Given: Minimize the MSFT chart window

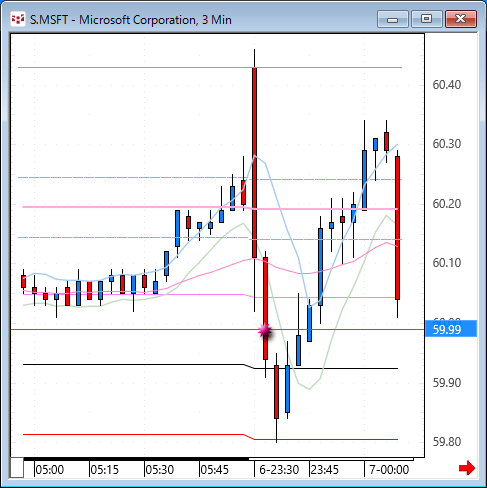Looking at the screenshot, I should [393, 19].
